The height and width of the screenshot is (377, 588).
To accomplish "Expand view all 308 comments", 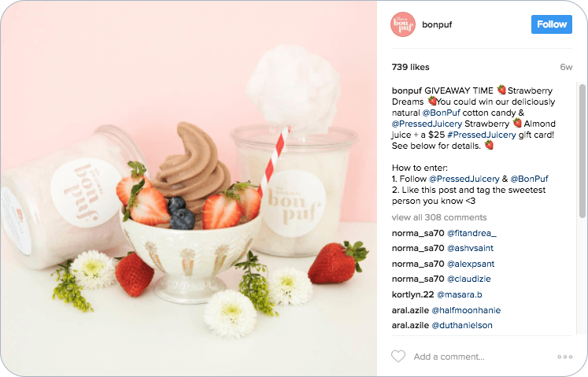I will (x=439, y=217).
